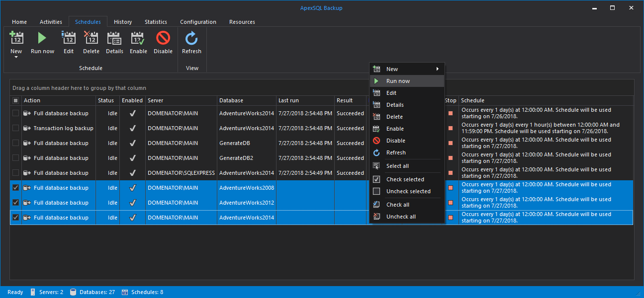
Task: Open the Configuration tab
Action: [x=198, y=22]
